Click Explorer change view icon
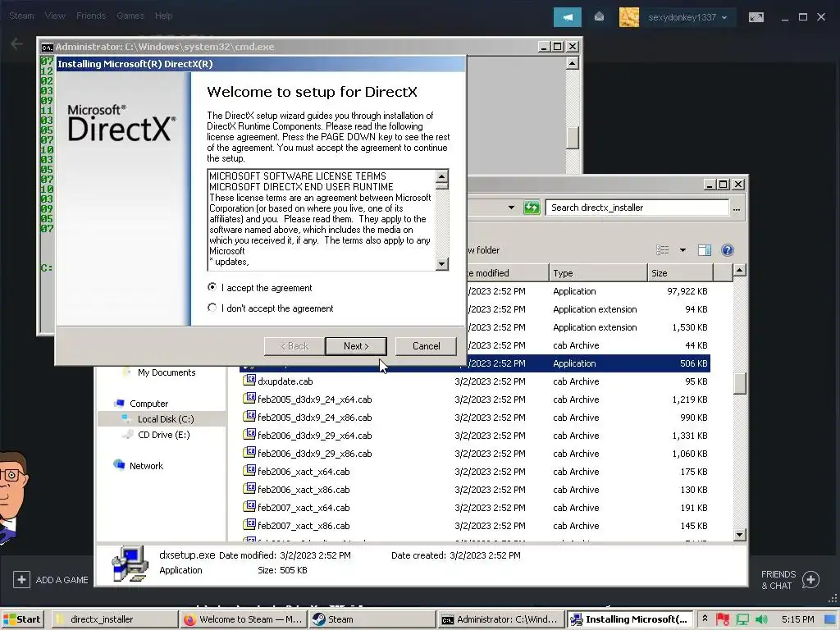 tap(663, 250)
